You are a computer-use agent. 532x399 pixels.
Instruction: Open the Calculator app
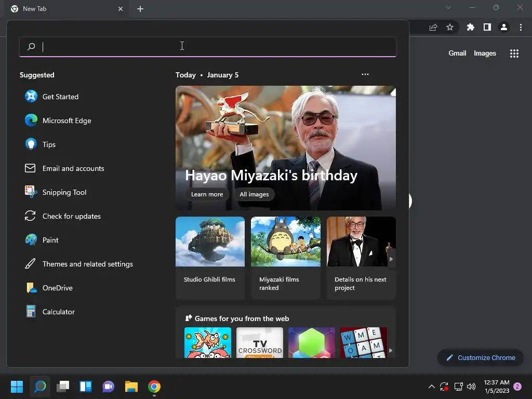[50, 312]
